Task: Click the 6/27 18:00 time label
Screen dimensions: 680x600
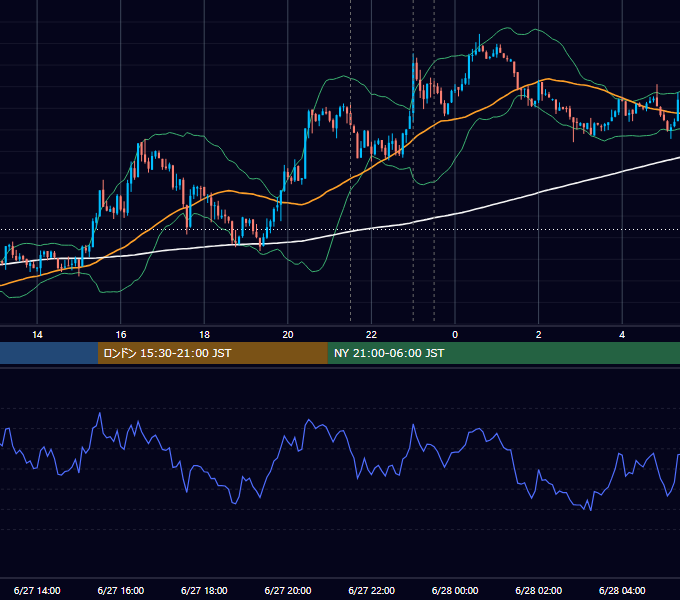Action: 204,590
